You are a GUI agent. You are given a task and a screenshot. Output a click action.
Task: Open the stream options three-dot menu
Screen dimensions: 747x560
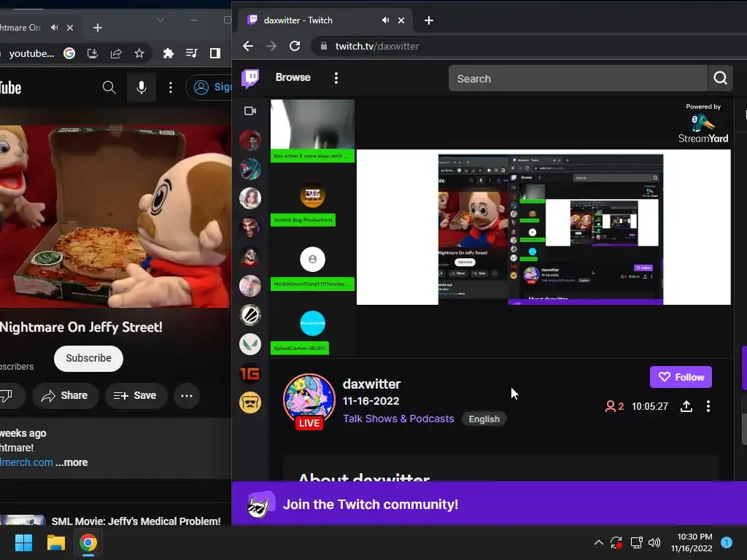pyautogui.click(x=708, y=406)
